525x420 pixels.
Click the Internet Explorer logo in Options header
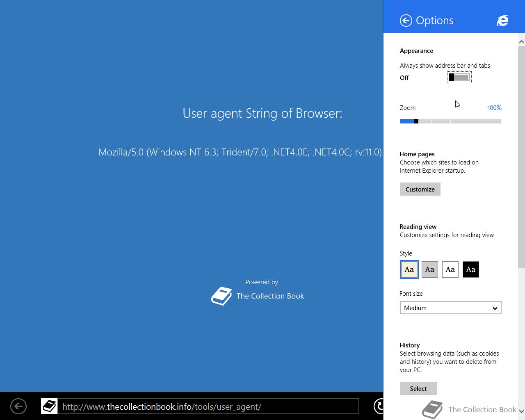point(502,21)
